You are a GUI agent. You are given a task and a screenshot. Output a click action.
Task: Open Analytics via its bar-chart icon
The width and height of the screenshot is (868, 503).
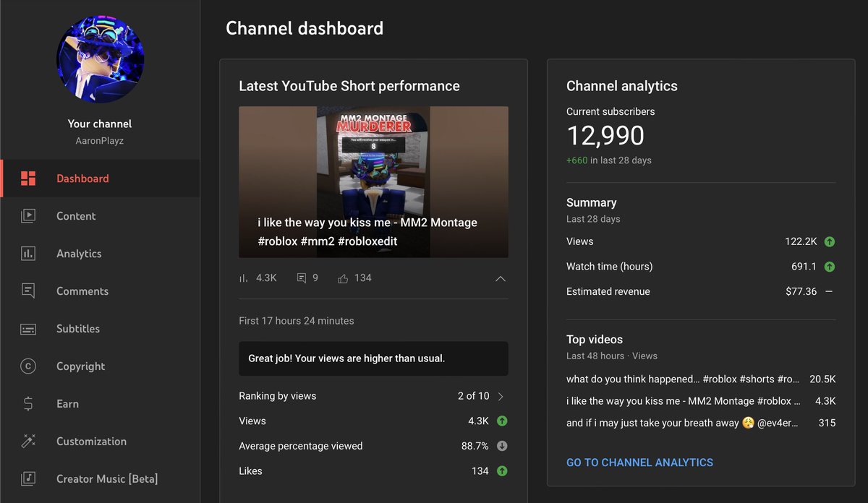click(29, 253)
